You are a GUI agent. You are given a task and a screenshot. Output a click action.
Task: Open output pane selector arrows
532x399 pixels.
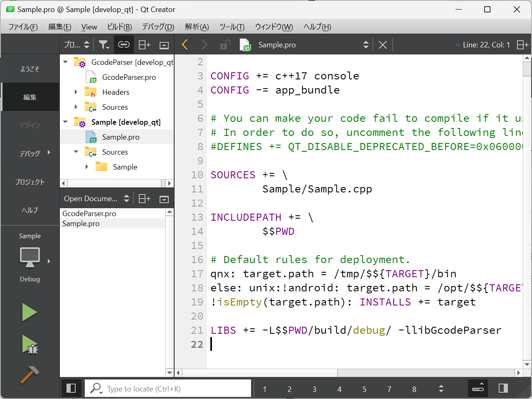441,389
